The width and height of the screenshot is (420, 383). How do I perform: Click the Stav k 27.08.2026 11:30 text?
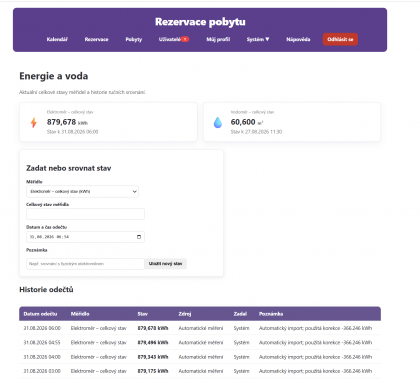tap(256, 132)
